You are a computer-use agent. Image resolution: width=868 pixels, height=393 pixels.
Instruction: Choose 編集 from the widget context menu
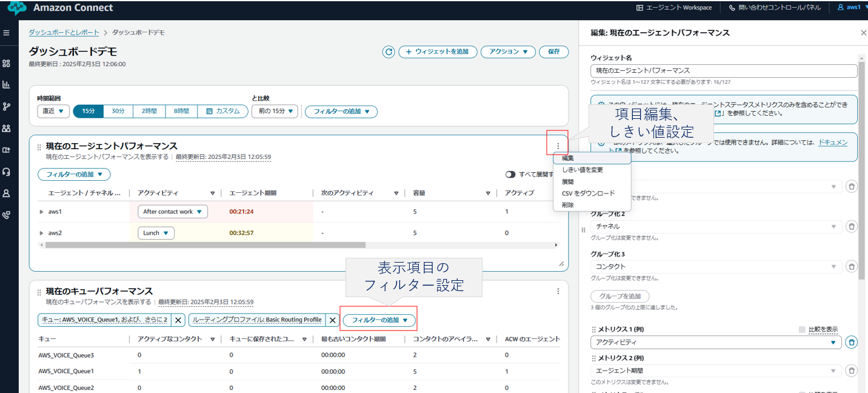click(x=592, y=158)
